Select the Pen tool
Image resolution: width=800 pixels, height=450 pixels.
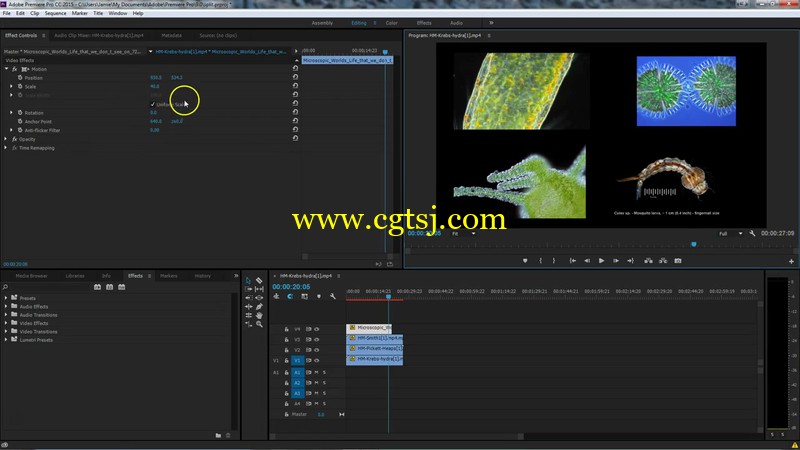[x=259, y=307]
